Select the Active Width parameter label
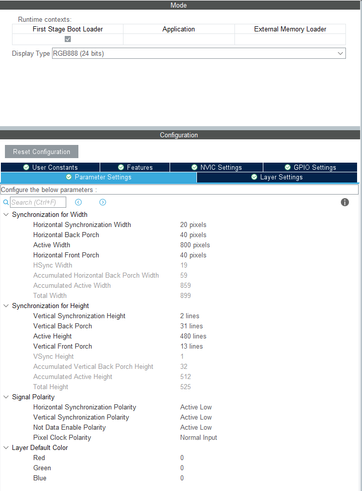Screen dimensions: 362x491 point(52,245)
